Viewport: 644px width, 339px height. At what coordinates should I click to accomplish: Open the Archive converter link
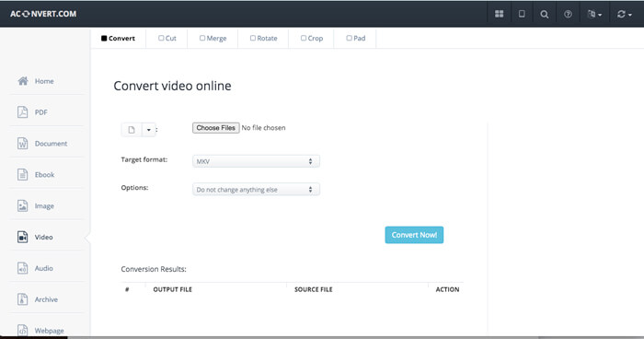(46, 299)
